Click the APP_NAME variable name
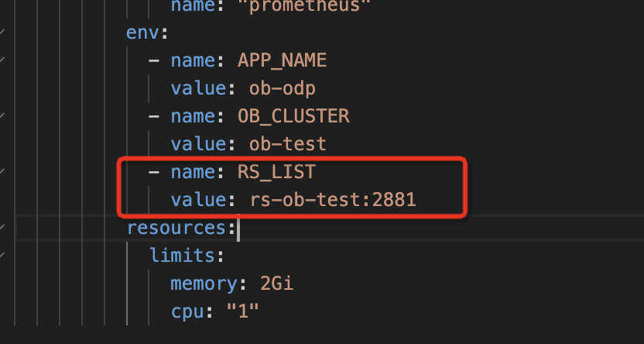This screenshot has height=344, width=644. [283, 60]
